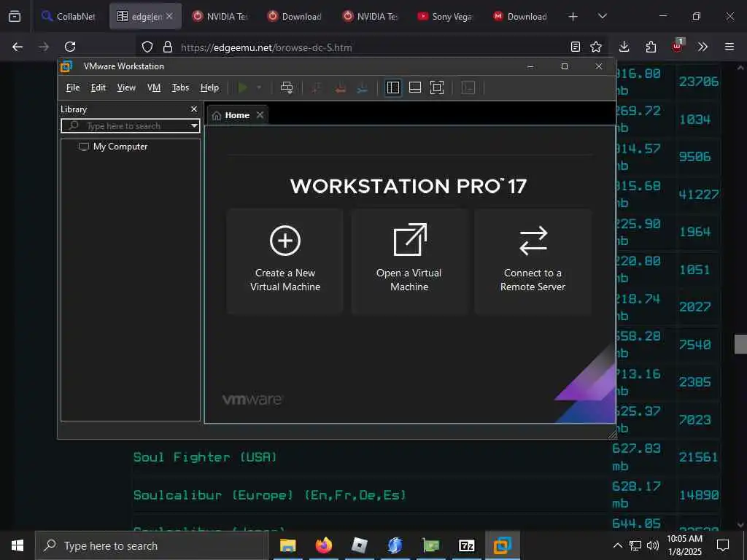Close the edgeemu browser tab
The height and width of the screenshot is (560, 747).
point(169,16)
